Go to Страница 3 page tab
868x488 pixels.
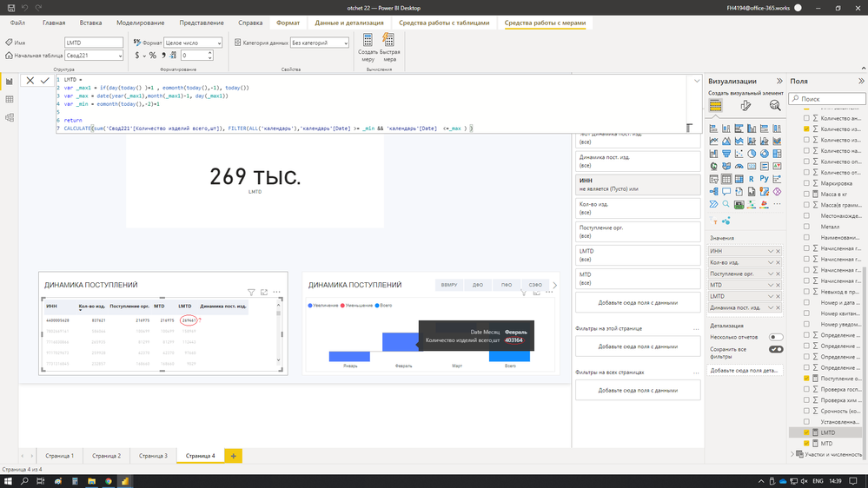pos(153,456)
